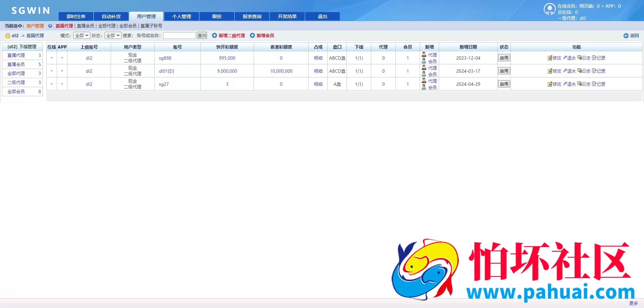The width and height of the screenshot is (644, 308).
Task: Click add 会员 person icon in sg888 row
Action: [424, 61]
